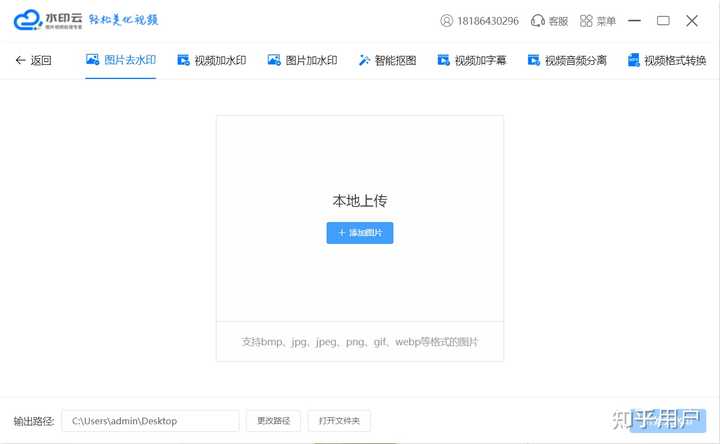This screenshot has height=444, width=720.
Task: Open the user account avatar icon
Action: (x=446, y=21)
